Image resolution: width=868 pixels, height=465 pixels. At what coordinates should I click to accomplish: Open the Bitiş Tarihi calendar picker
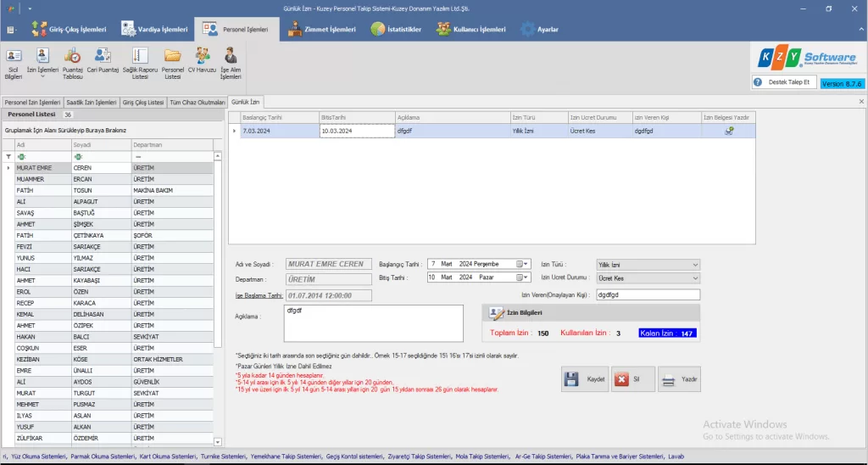pos(520,277)
